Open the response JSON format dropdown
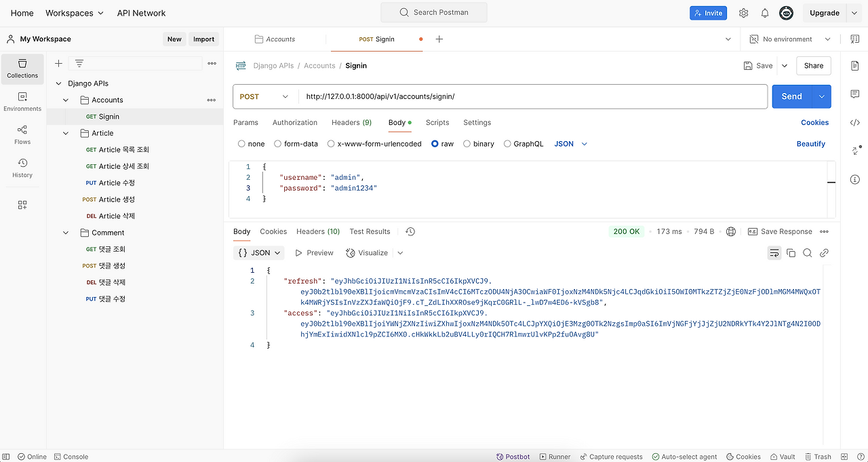Image resolution: width=868 pixels, height=462 pixels. [260, 252]
